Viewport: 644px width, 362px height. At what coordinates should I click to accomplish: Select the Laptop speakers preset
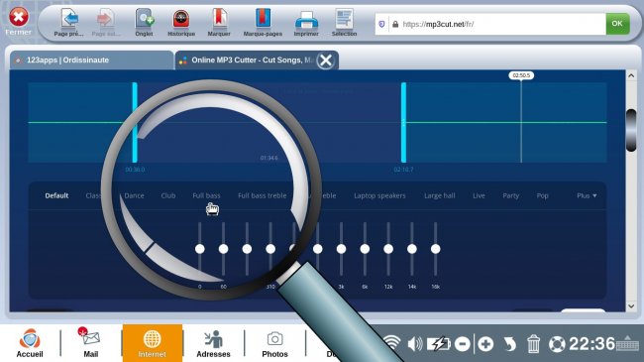379,195
